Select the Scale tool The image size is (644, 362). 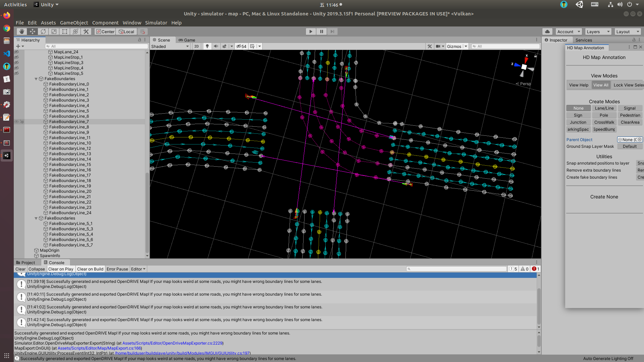click(x=54, y=32)
